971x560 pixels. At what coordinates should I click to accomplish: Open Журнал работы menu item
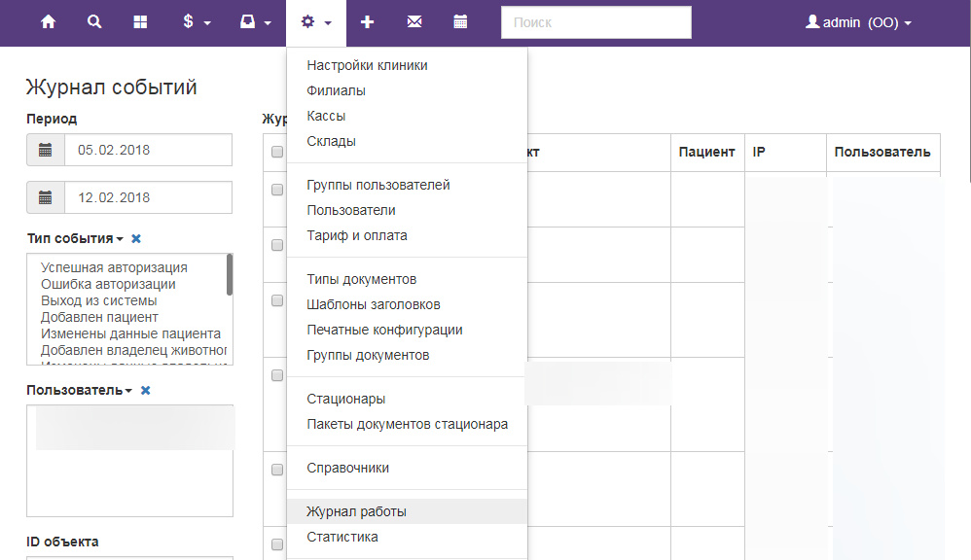click(407, 511)
